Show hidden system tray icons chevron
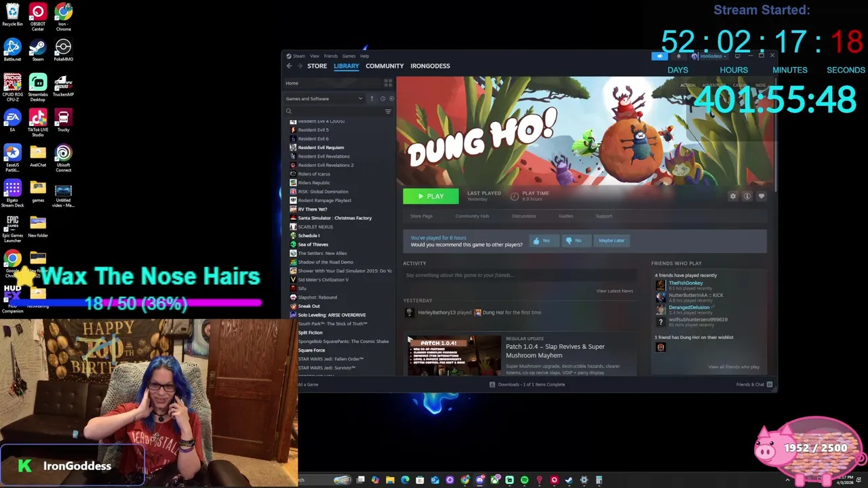Image resolution: width=868 pixels, height=488 pixels. (x=787, y=480)
